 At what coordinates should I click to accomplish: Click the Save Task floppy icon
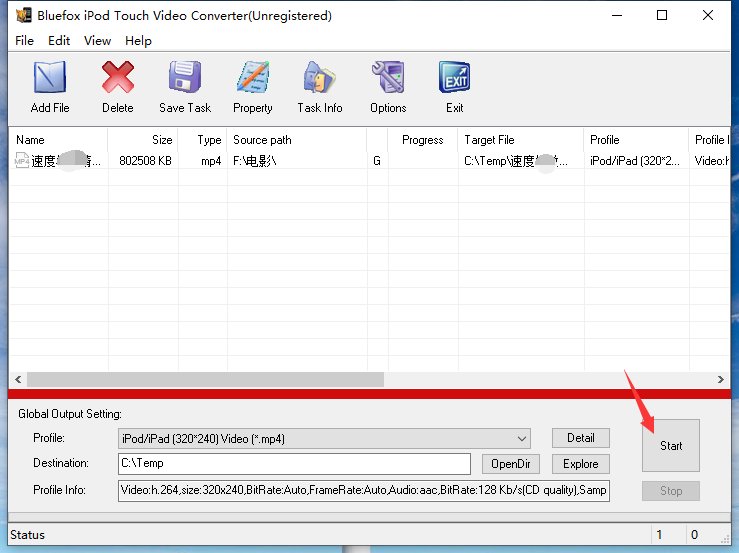[185, 77]
